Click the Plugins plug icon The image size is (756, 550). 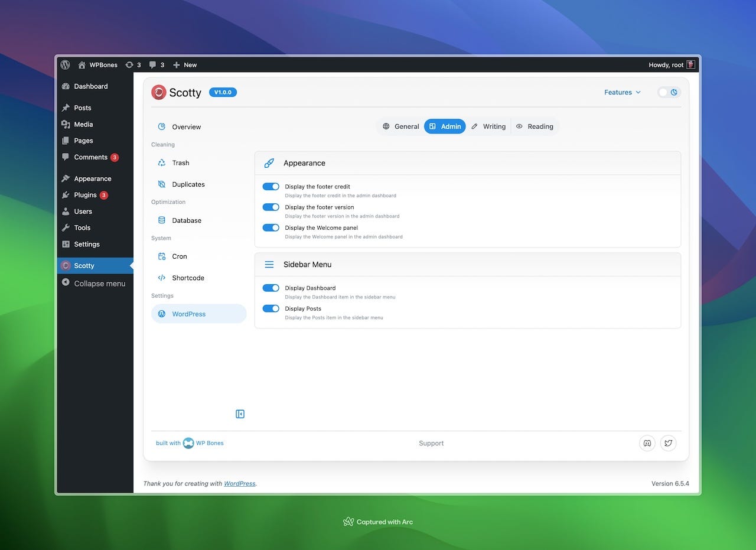(66, 195)
